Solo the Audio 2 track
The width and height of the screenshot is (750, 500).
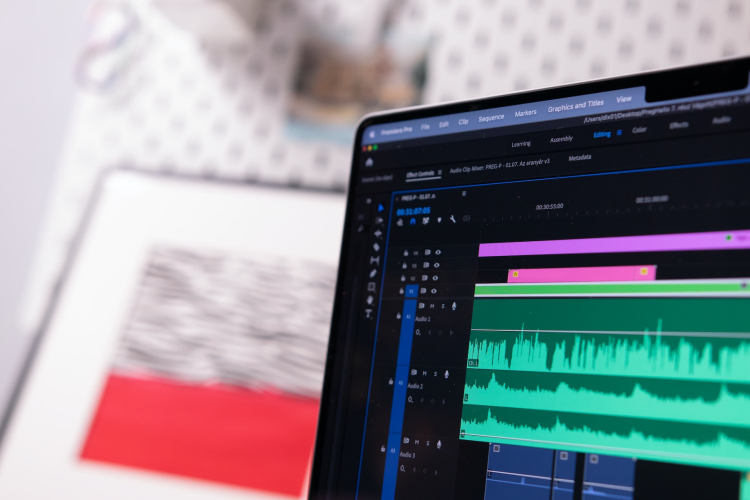point(435,374)
